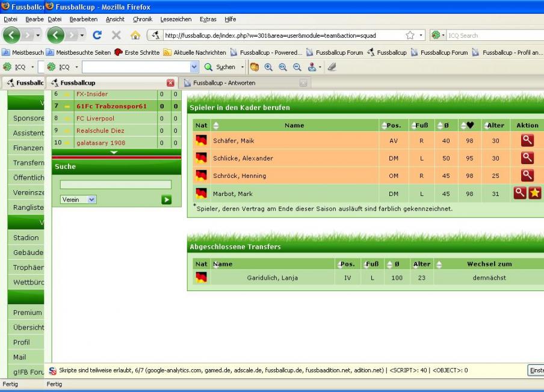Click the Suche text input field

[x=116, y=185]
